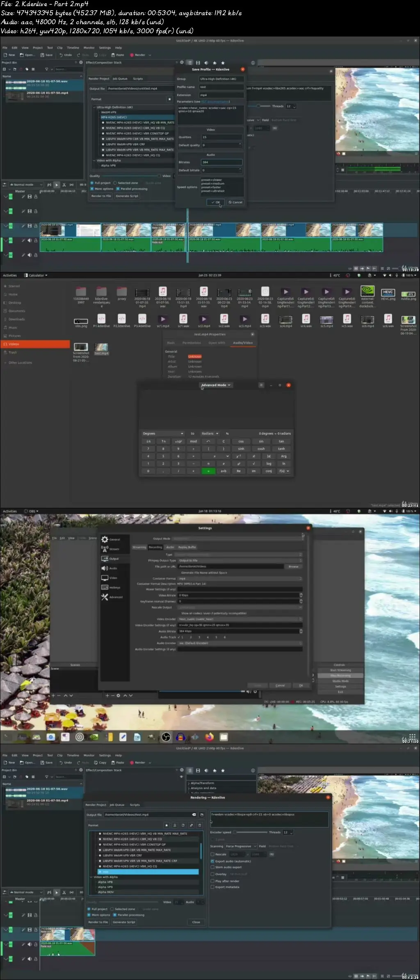Click the green equals key in Calculator

[208, 471]
